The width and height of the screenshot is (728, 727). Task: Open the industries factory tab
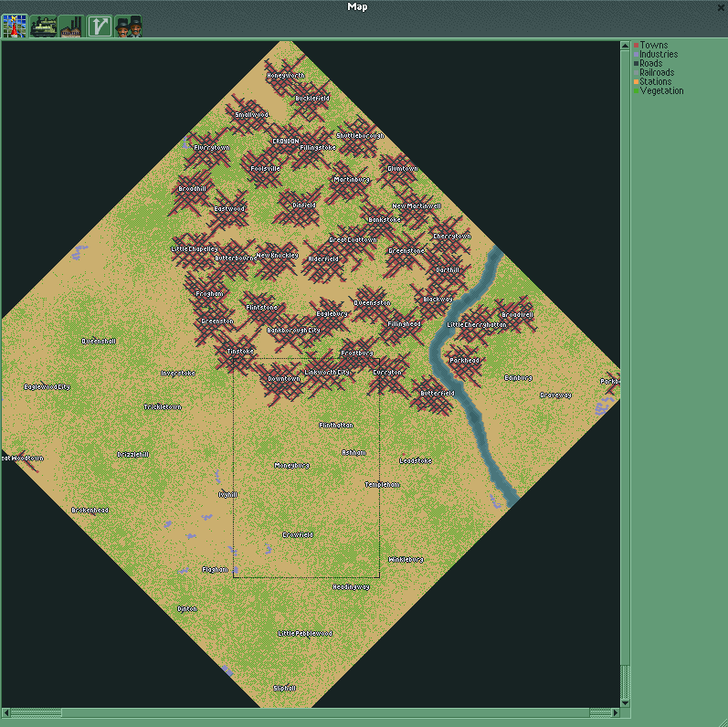click(x=71, y=26)
